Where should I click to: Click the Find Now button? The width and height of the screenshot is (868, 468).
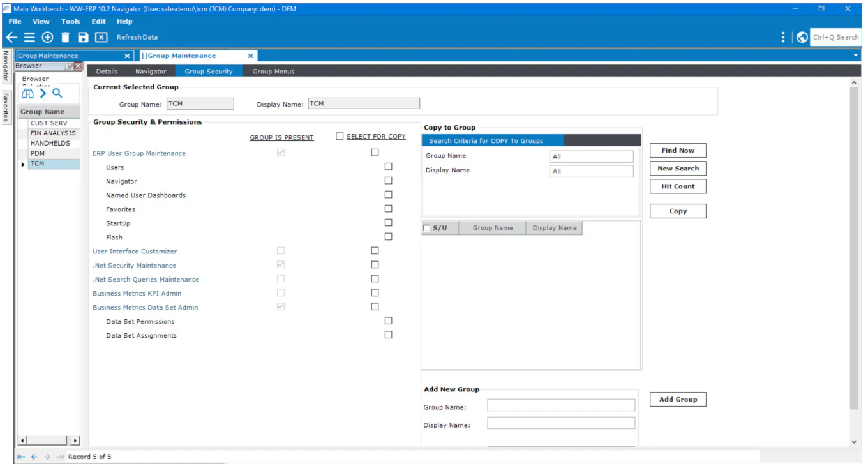point(677,150)
